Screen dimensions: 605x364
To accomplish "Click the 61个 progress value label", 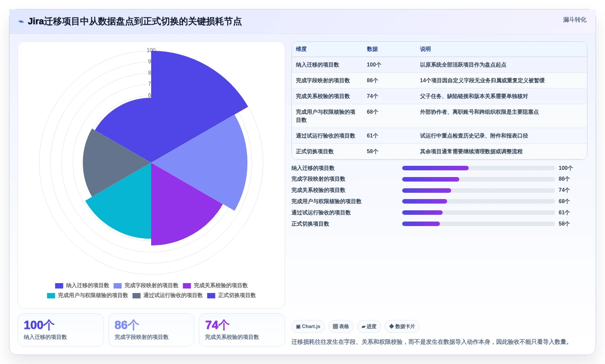I will click(x=564, y=213).
